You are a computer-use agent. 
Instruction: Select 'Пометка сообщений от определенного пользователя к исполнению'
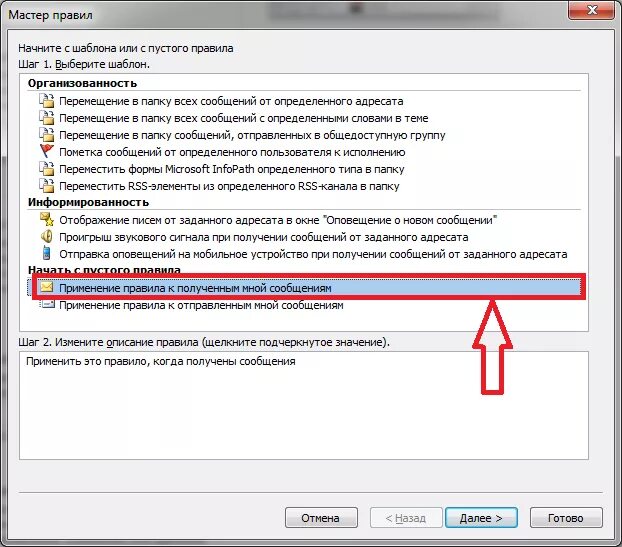pyautogui.click(x=232, y=152)
